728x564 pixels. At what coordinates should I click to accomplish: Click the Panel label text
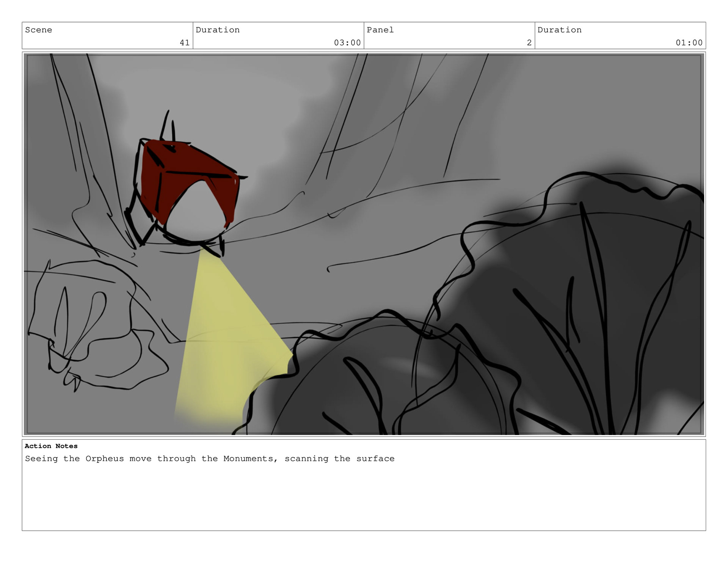(x=380, y=30)
